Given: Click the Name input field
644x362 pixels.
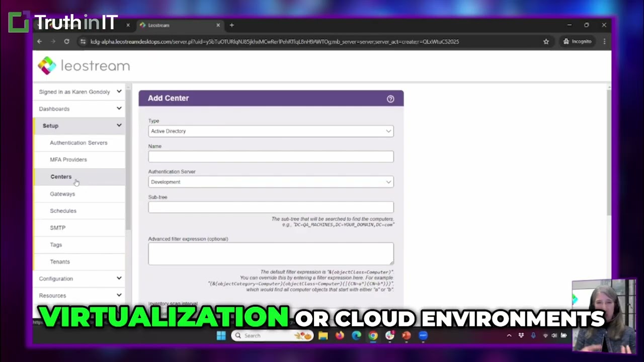Looking at the screenshot, I should click(x=271, y=157).
